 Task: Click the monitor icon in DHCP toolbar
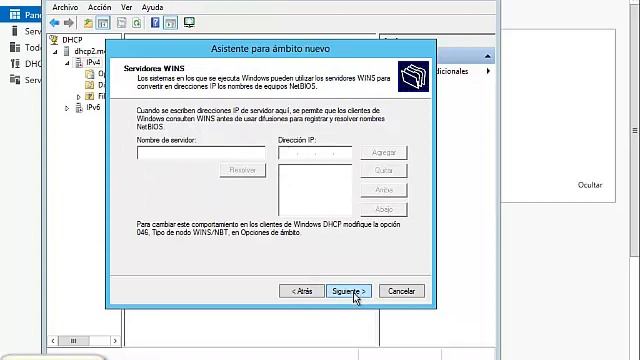189,22
